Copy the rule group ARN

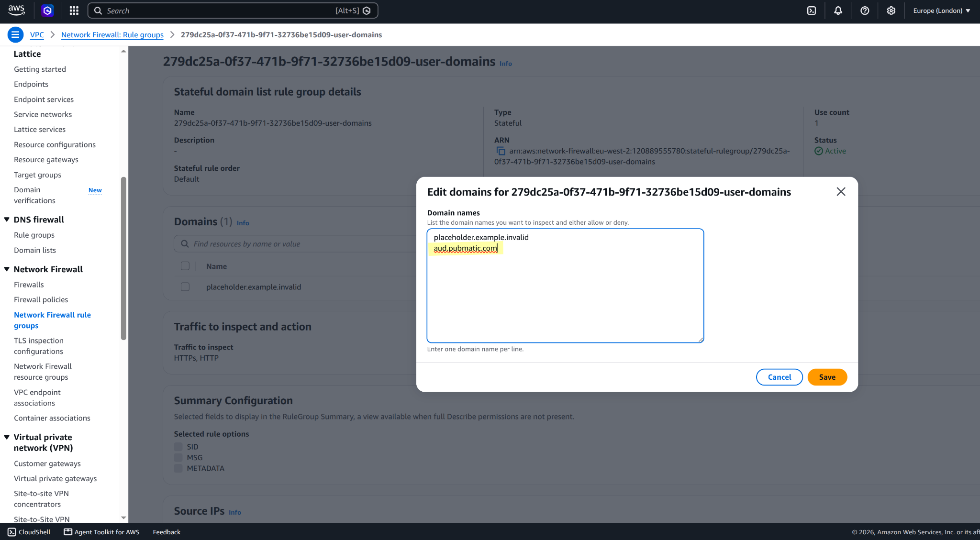(501, 151)
